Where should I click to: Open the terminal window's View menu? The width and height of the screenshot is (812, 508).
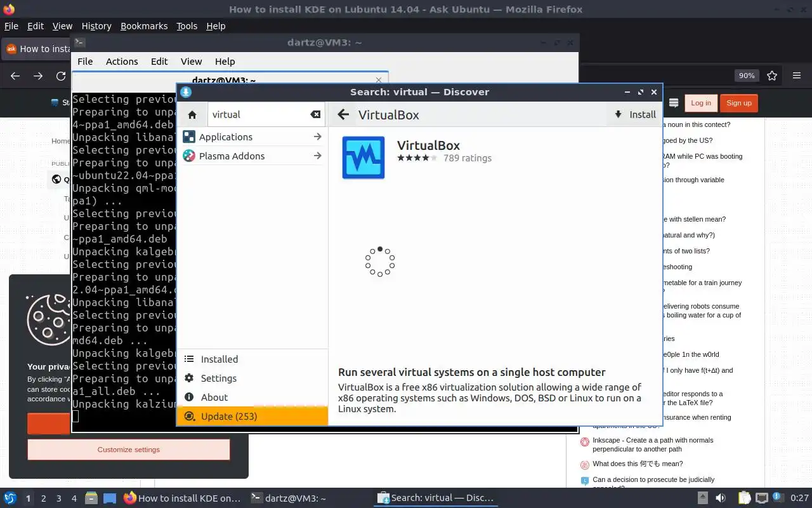coord(191,62)
